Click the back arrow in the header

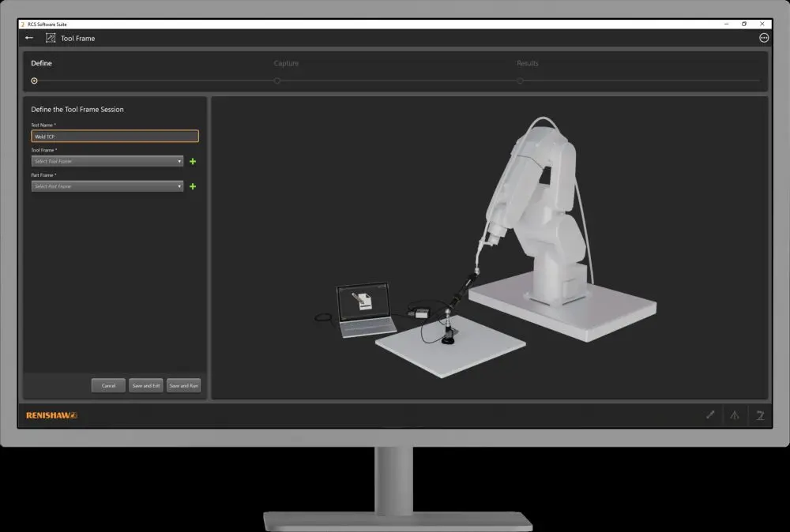click(x=29, y=38)
